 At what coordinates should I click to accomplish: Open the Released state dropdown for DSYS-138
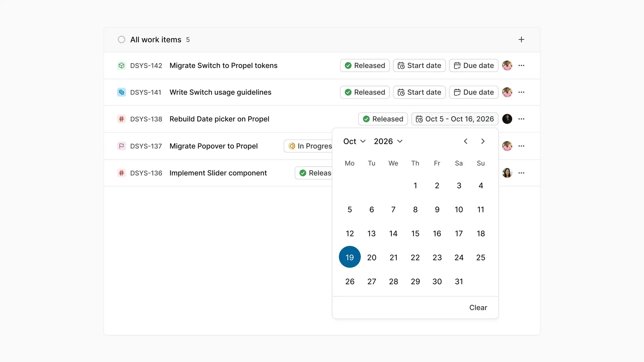(x=383, y=119)
